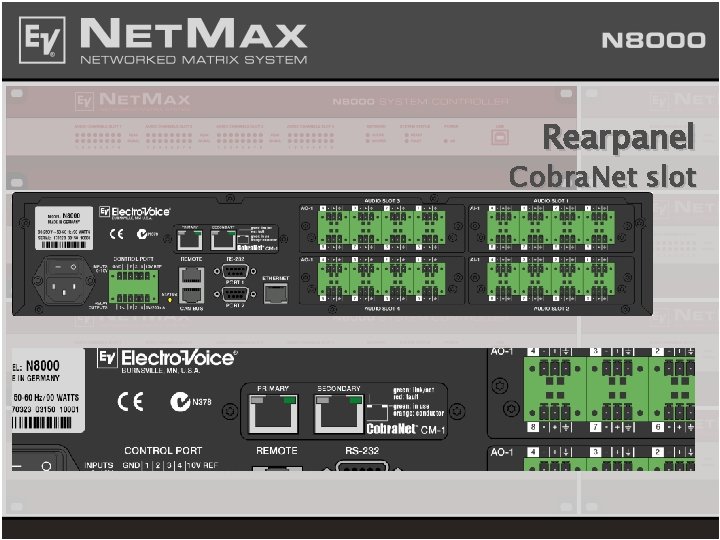Click the "green: link/act" legend text
720x540 pixels.
click(x=413, y=390)
